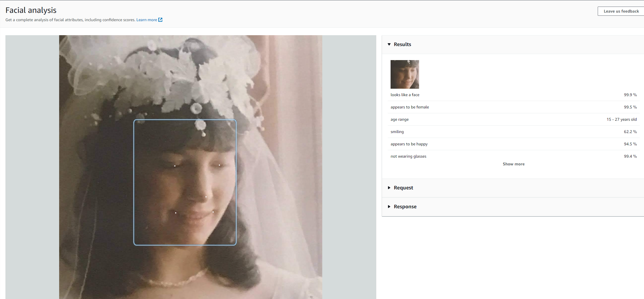The width and height of the screenshot is (644, 299).
Task: Click the 99.4 % glasses confidence value
Action: coord(630,156)
